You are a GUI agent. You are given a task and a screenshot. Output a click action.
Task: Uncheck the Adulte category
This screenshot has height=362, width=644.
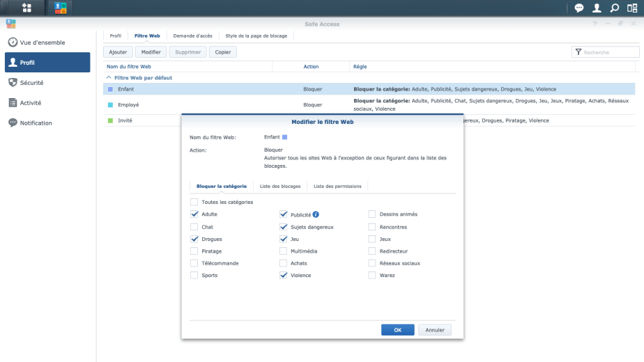(194, 214)
